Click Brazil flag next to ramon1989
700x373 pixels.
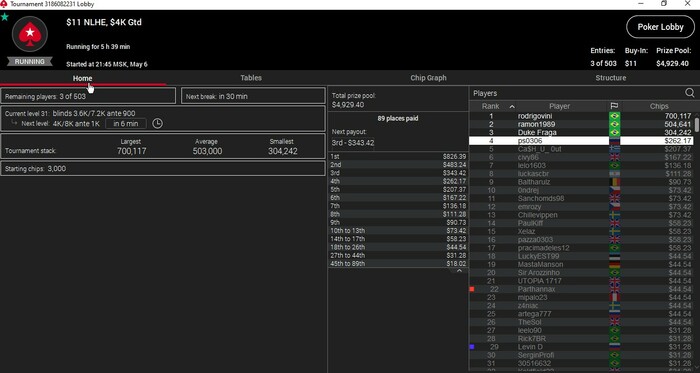[615, 124]
